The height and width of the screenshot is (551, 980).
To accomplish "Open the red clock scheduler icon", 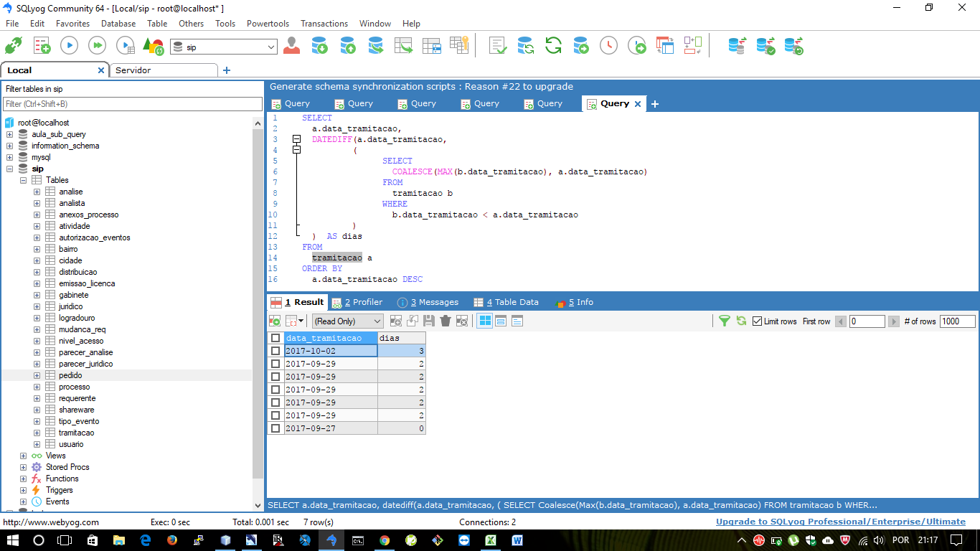I will 608,46.
